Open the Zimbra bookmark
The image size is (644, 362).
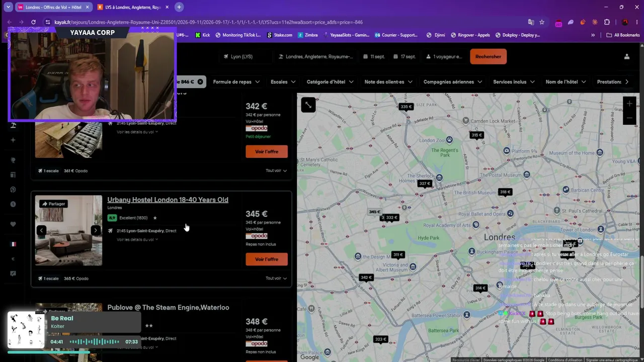(x=307, y=35)
